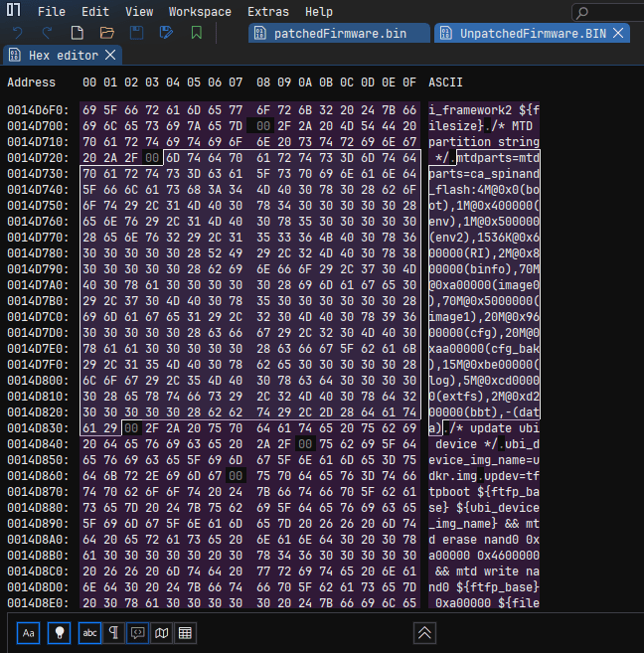
Task: Open the Extras menu
Action: click(x=268, y=12)
